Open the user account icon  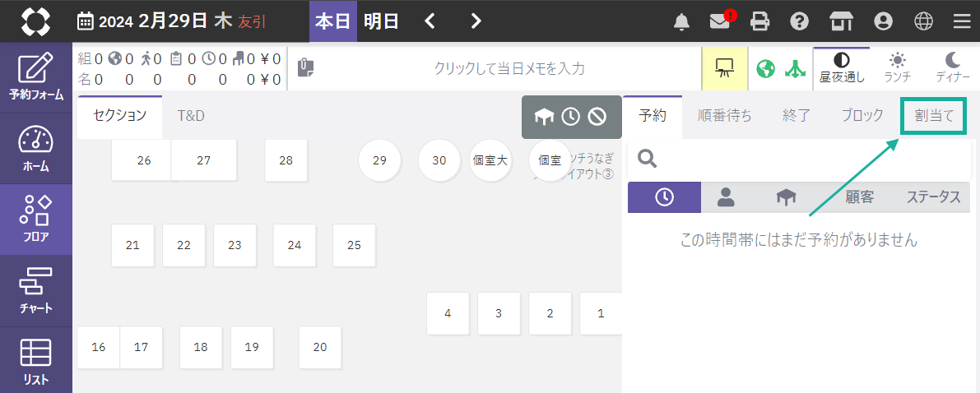point(884,21)
